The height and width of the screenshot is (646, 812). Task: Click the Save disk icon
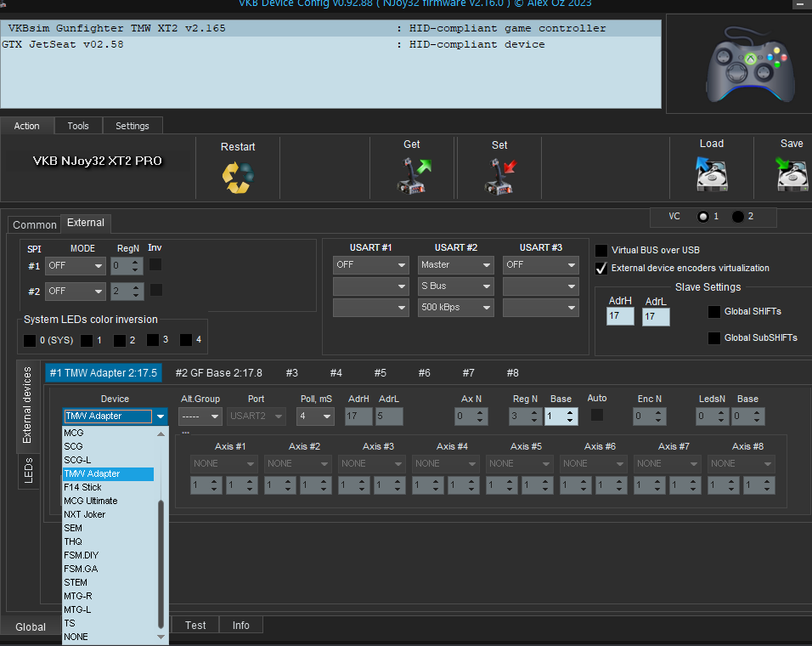(x=792, y=174)
